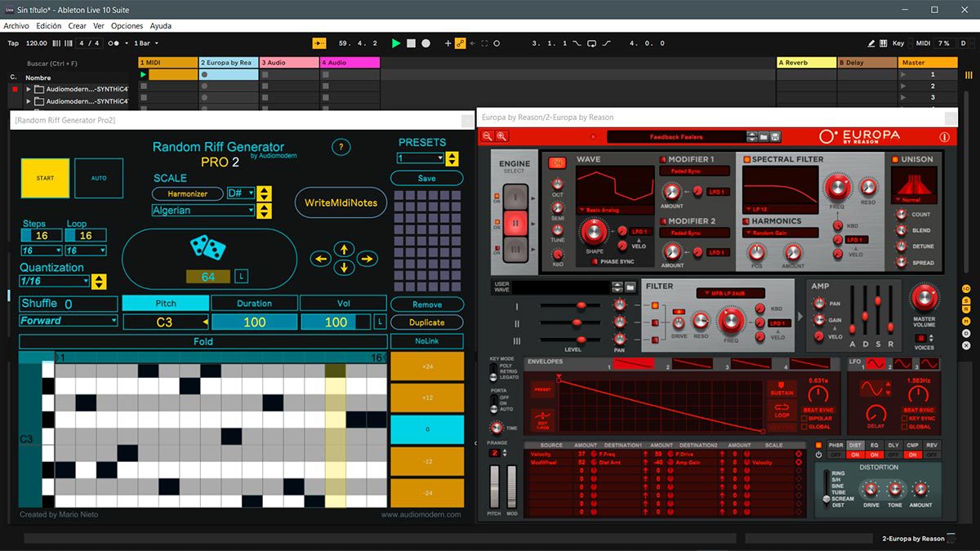Viewport: 980px width, 551px height.
Task: Toggle Modifier 1 enable button
Action: (x=662, y=159)
